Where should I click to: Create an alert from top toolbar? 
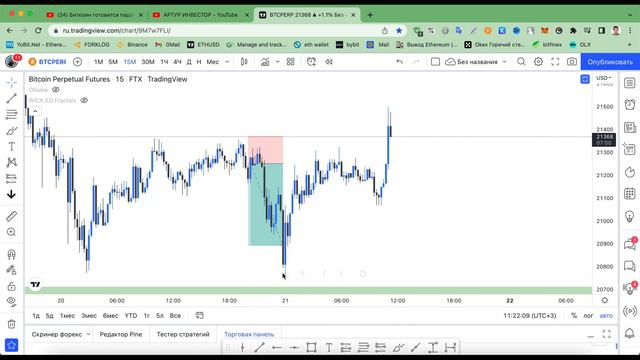point(311,62)
